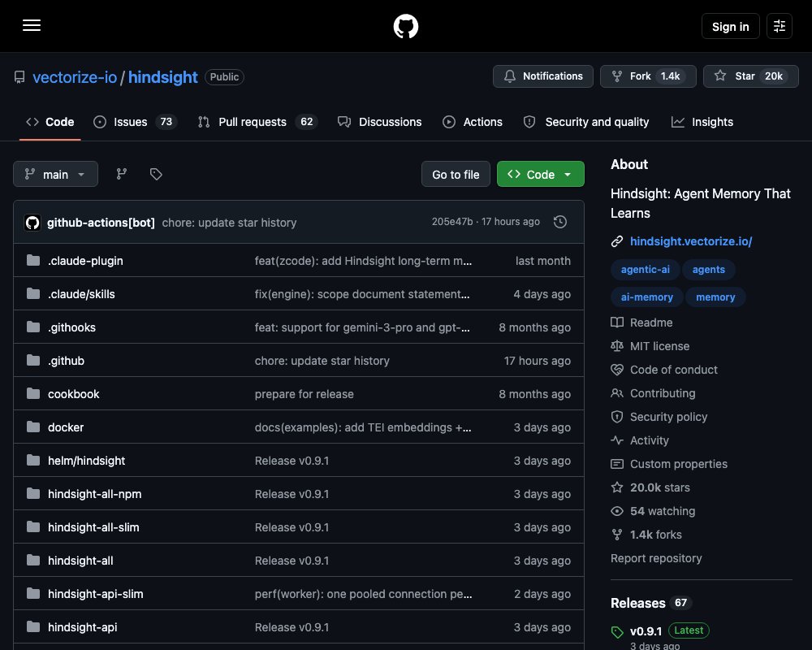Viewport: 812px width, 650px height.
Task: Click the Code of conduct heart icon
Action: [x=617, y=370]
